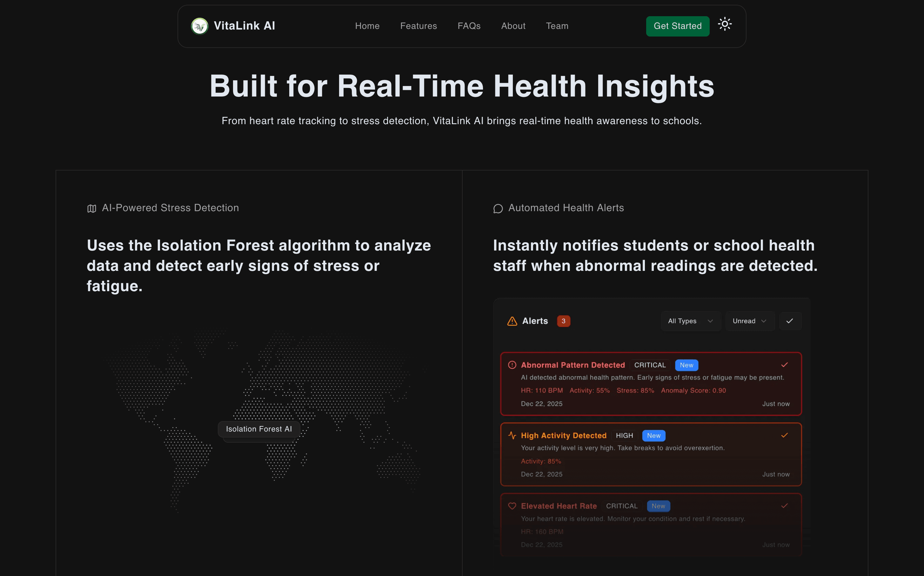924x576 pixels.
Task: Open the Team nav link
Action: [x=557, y=26]
